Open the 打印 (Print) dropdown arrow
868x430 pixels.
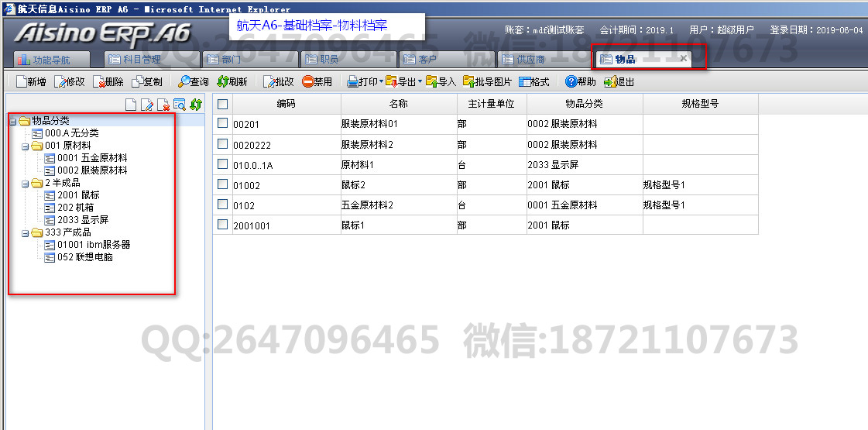click(x=381, y=81)
